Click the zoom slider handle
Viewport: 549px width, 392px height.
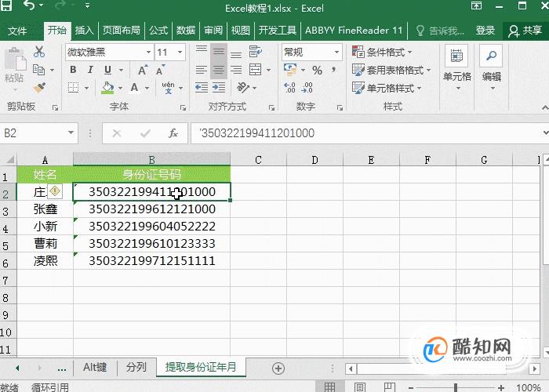click(456, 387)
